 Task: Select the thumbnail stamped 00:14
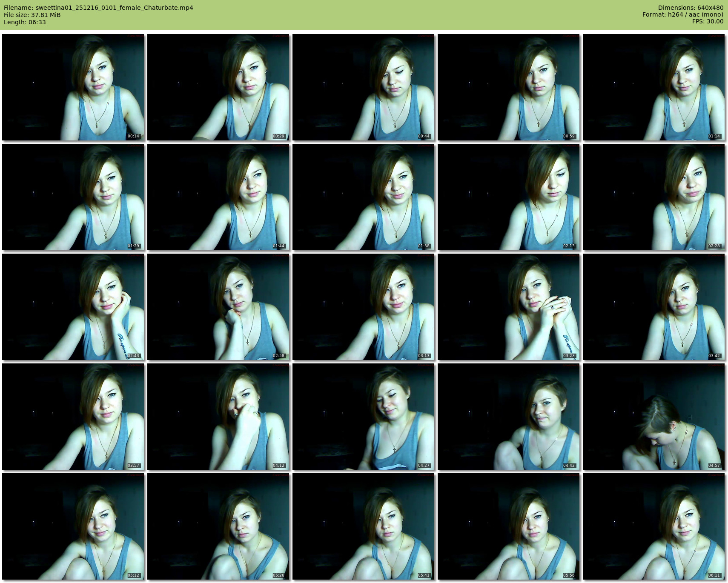(73, 87)
